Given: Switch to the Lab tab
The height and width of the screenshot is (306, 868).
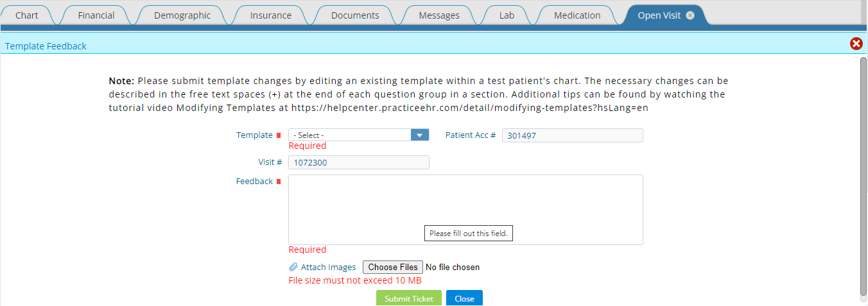Looking at the screenshot, I should point(507,15).
